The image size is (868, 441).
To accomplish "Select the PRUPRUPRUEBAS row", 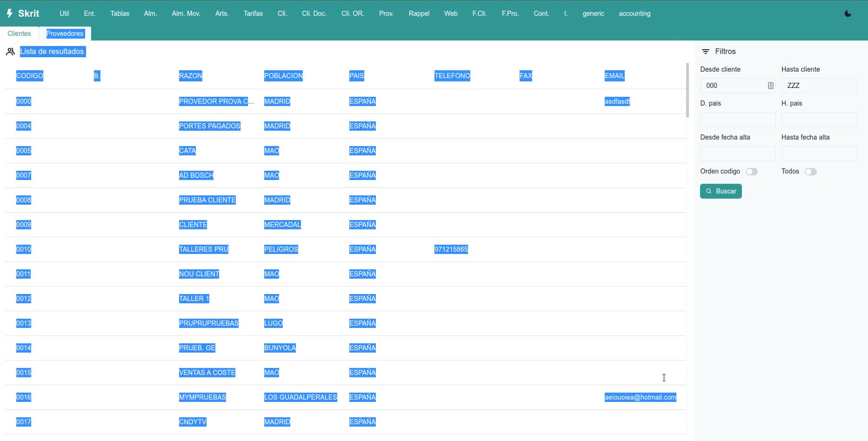I will [346, 323].
